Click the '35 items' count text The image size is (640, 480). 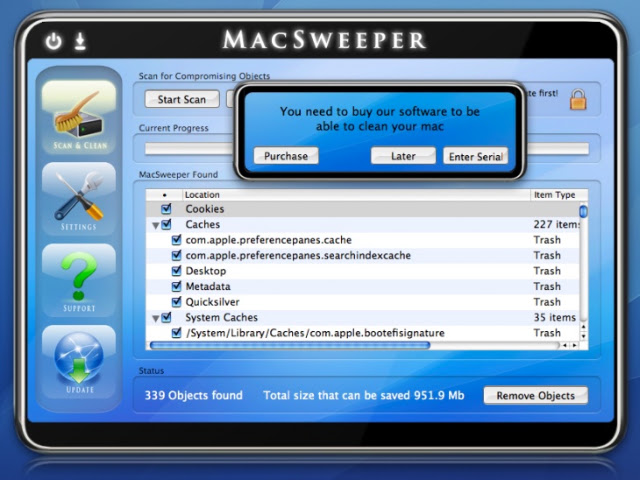(x=555, y=318)
